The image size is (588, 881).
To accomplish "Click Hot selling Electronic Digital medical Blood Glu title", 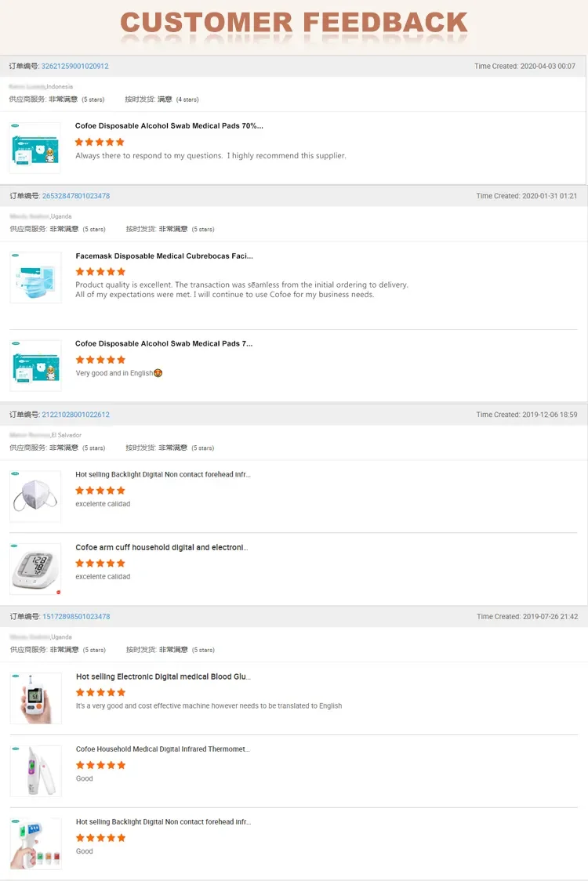I will (163, 676).
